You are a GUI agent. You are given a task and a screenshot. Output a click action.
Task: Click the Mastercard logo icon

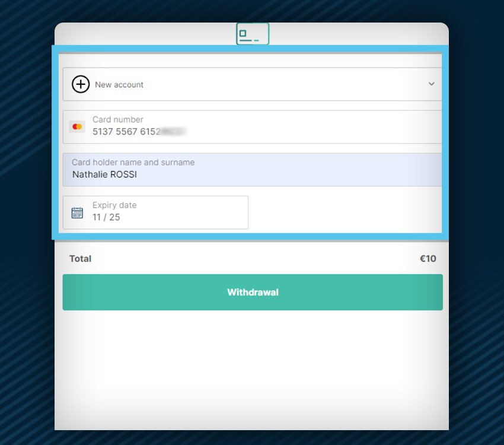[x=77, y=127]
